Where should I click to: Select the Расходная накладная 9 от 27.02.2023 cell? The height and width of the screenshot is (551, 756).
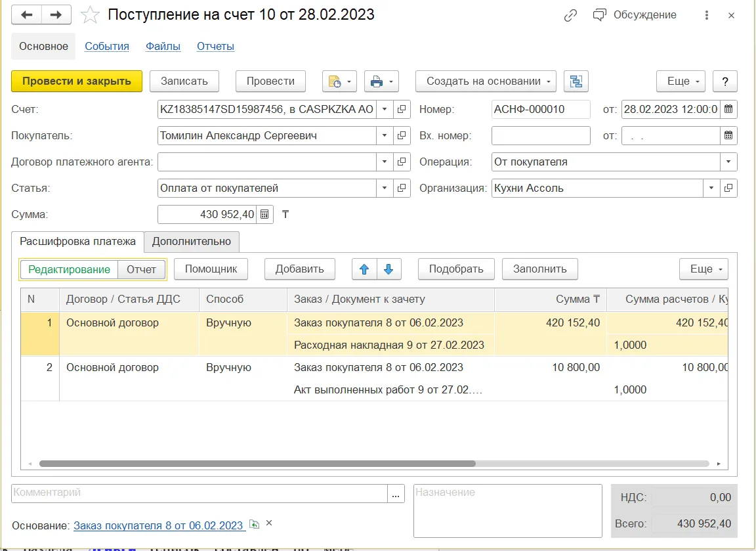coord(390,345)
